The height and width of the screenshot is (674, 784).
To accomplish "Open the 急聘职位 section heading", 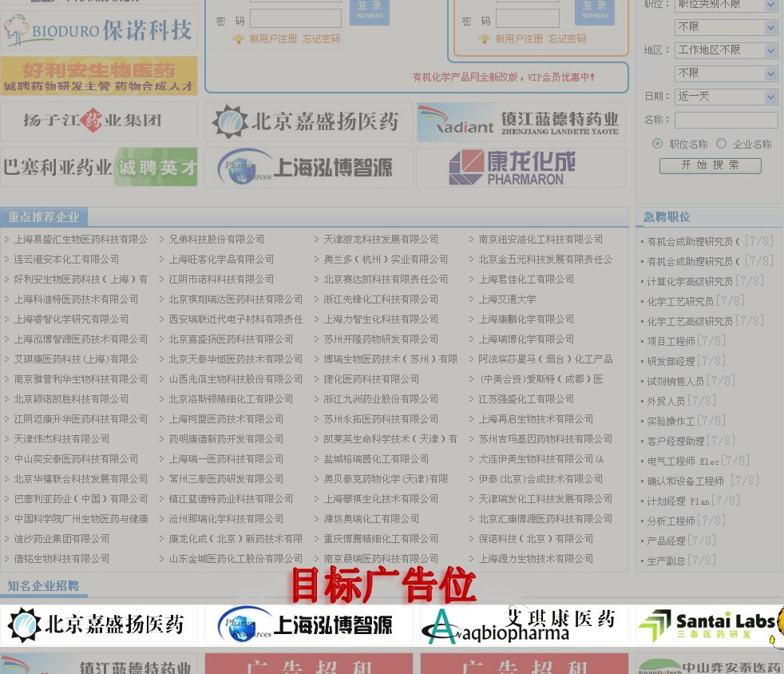I will (x=667, y=217).
